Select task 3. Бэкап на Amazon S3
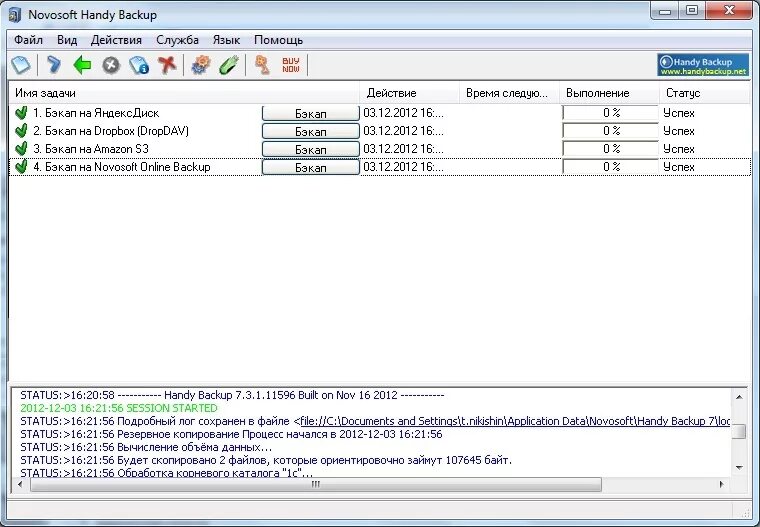 pyautogui.click(x=91, y=149)
